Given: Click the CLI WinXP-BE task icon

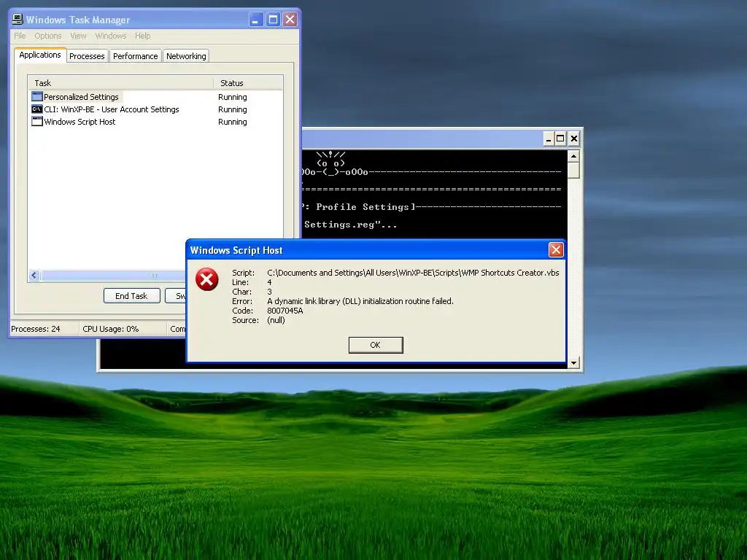Looking at the screenshot, I should coord(37,109).
